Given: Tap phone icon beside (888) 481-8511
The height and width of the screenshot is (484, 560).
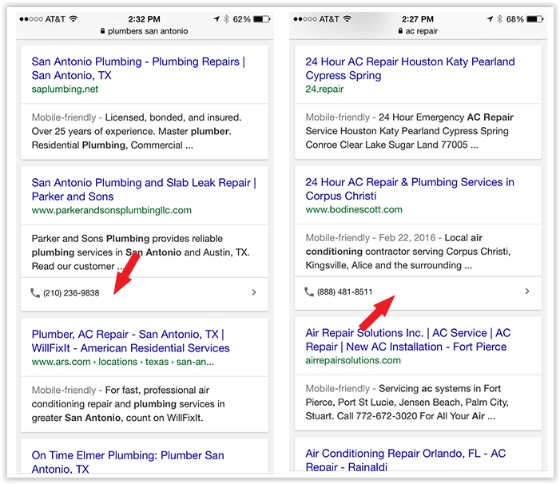Looking at the screenshot, I should click(x=309, y=292).
